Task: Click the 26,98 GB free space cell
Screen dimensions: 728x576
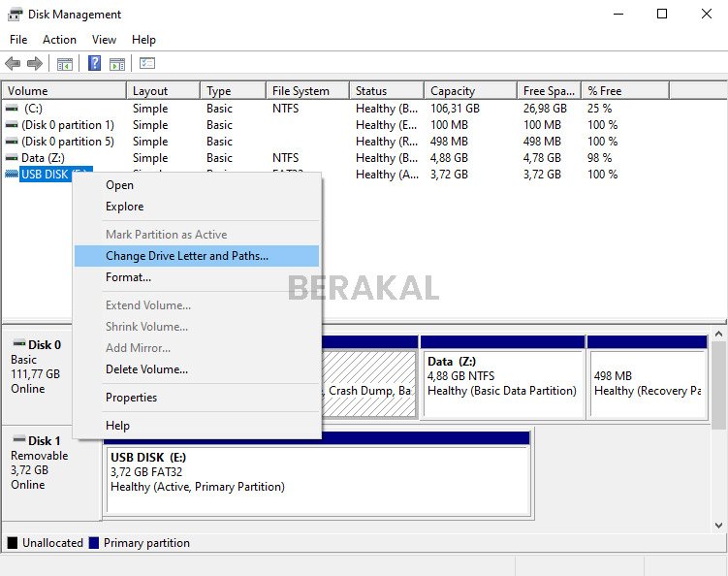Action: coord(545,109)
